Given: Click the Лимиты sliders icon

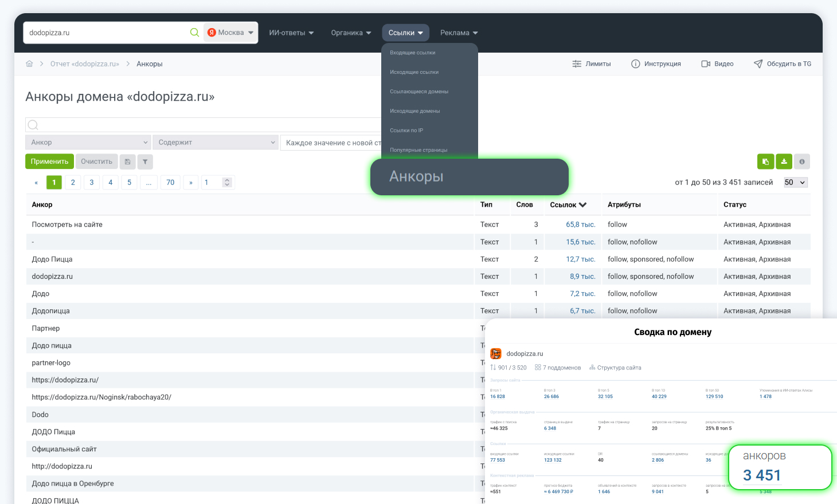Looking at the screenshot, I should (x=577, y=64).
